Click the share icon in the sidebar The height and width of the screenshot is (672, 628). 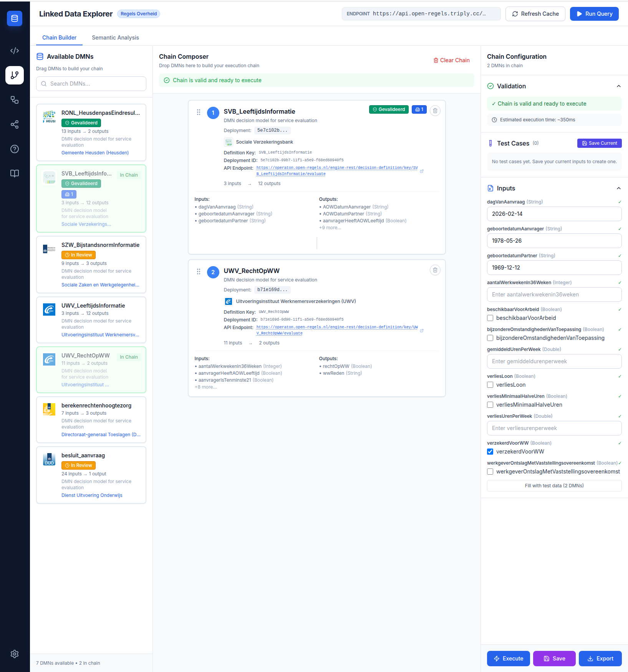(x=15, y=124)
